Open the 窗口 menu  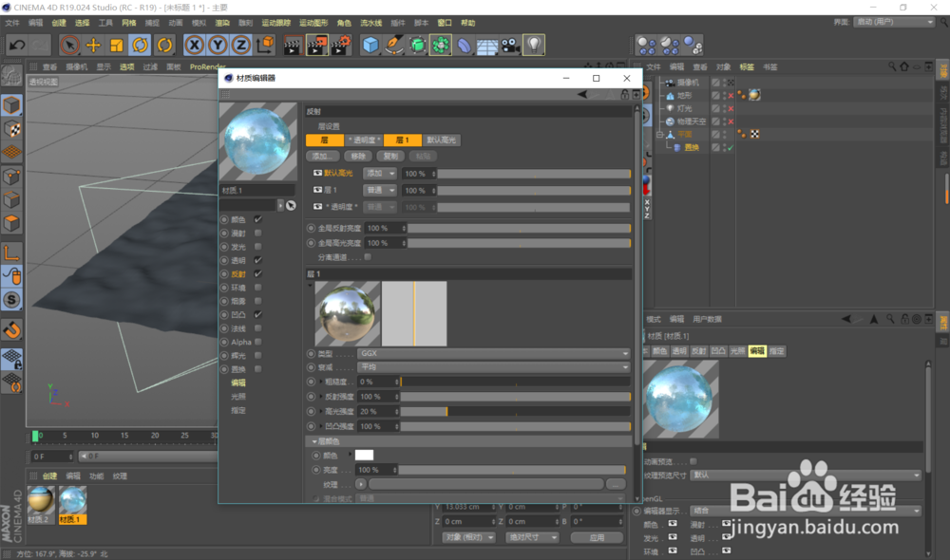[445, 23]
